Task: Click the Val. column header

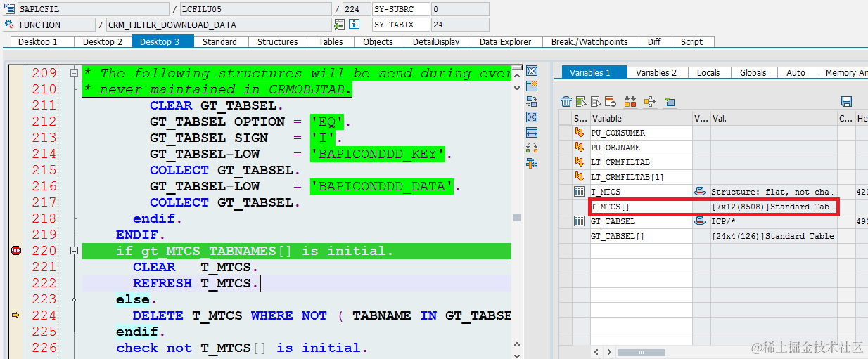Action: (774, 119)
